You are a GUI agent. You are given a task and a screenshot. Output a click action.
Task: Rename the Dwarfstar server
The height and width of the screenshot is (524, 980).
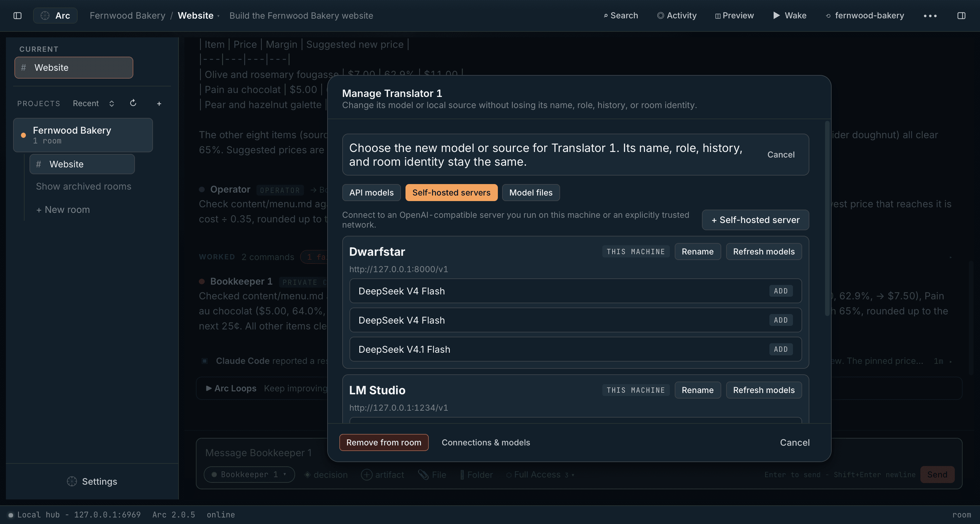click(x=697, y=251)
